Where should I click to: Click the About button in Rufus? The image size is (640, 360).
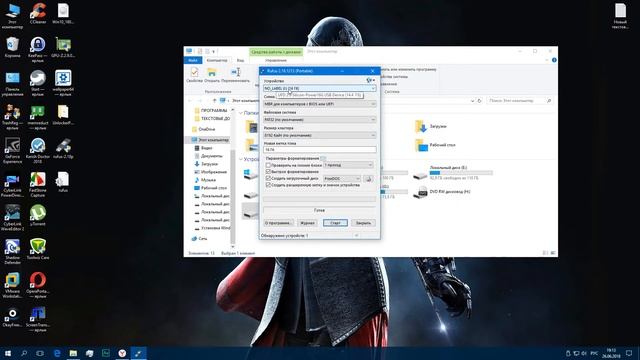point(278,223)
